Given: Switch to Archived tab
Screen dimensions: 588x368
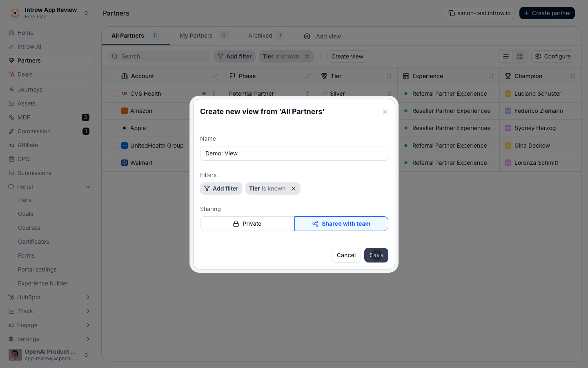Looking at the screenshot, I should 266,36.
